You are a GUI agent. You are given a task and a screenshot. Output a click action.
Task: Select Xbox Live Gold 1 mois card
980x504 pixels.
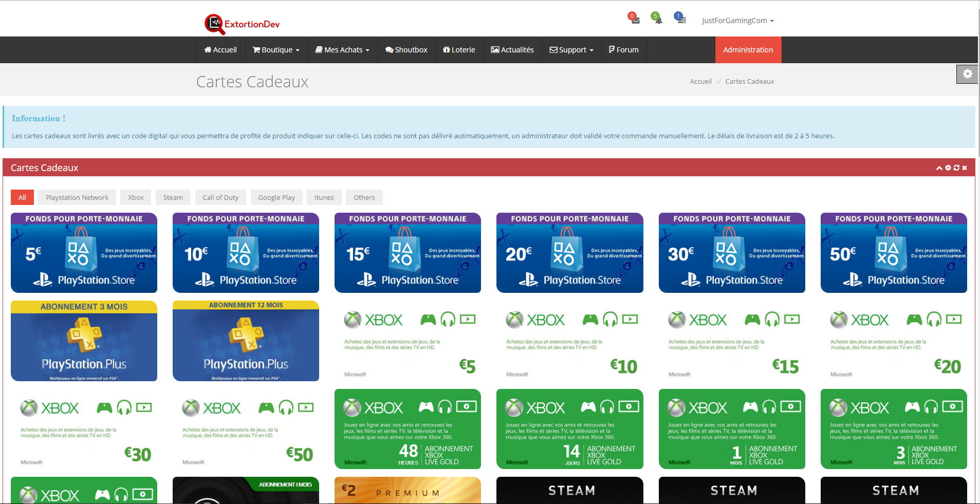coord(732,429)
